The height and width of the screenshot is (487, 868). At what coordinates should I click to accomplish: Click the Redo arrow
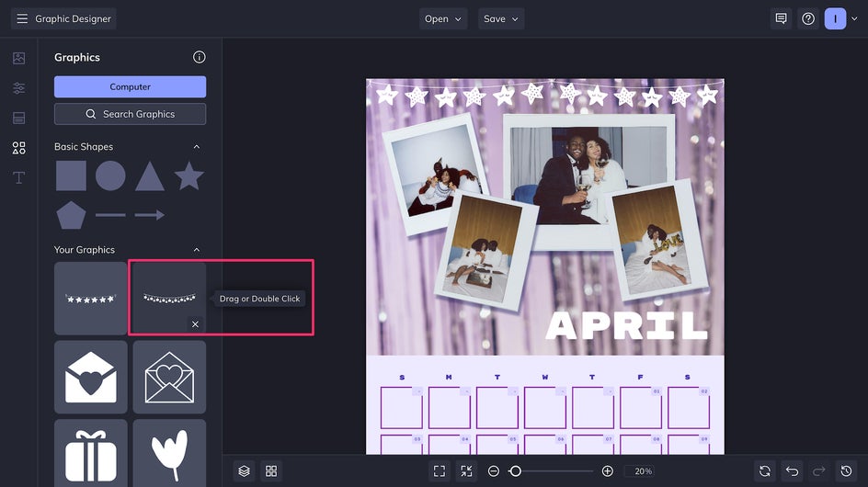point(818,471)
